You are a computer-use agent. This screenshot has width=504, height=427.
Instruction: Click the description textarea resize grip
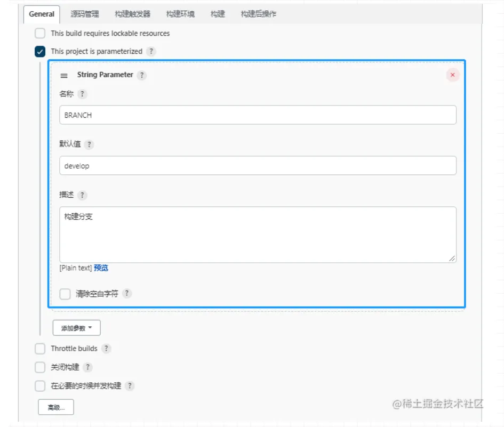click(x=452, y=259)
